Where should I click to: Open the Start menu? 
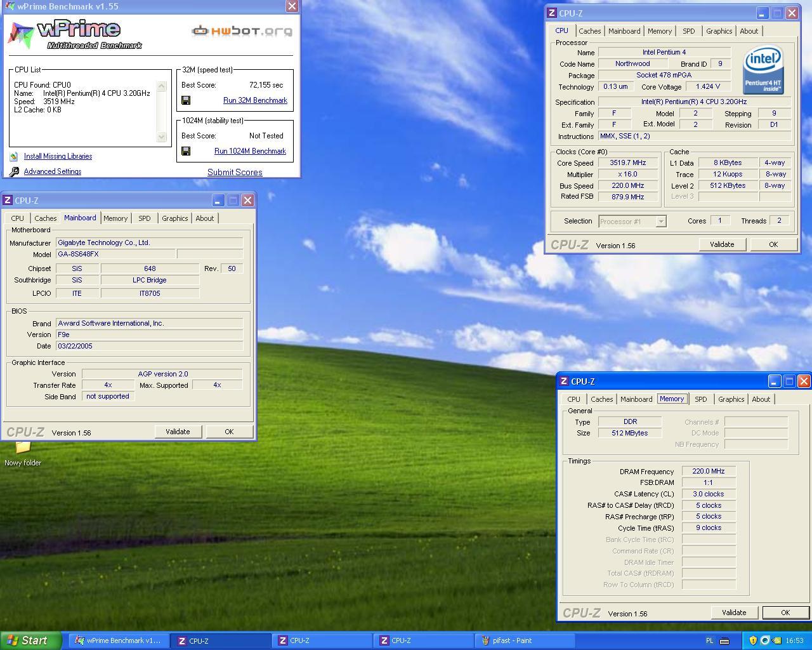point(31,640)
